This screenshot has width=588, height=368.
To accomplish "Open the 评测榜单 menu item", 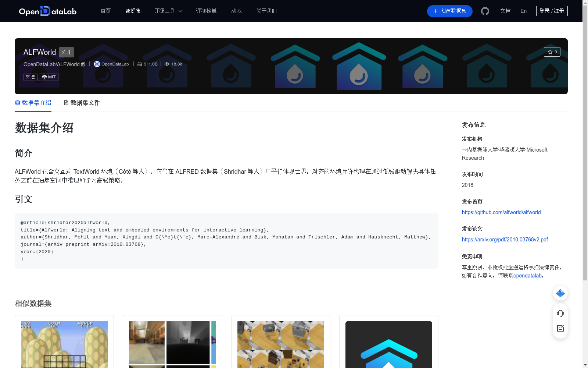I will point(207,11).
